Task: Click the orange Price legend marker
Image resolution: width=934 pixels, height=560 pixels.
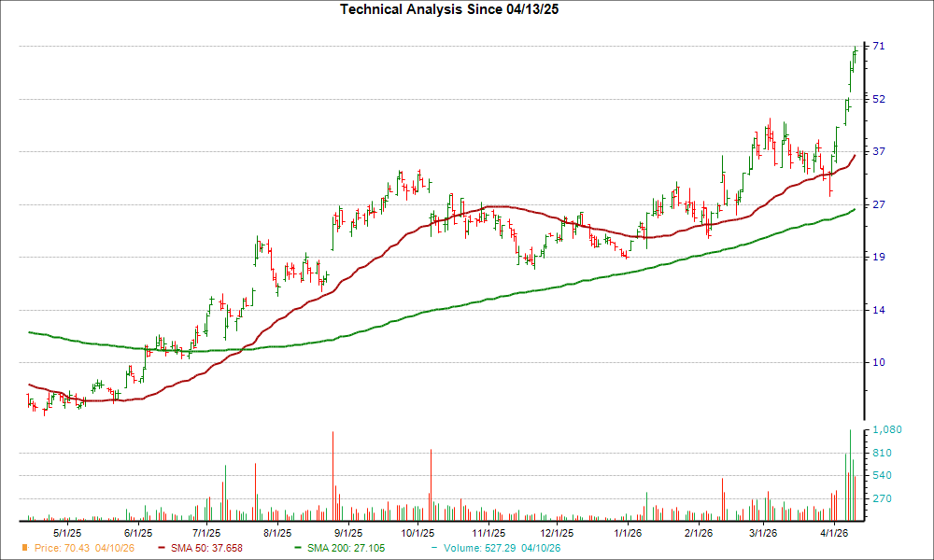Action: (x=25, y=549)
